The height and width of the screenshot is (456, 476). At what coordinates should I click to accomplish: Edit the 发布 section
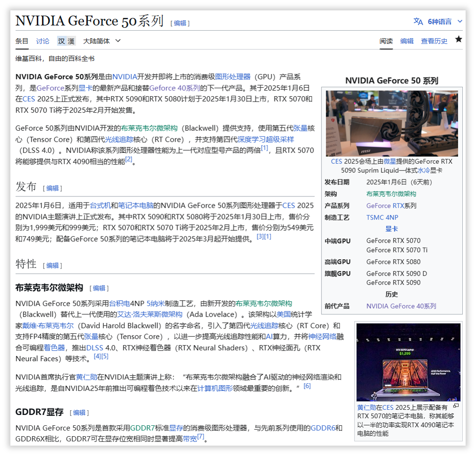pyautogui.click(x=52, y=188)
